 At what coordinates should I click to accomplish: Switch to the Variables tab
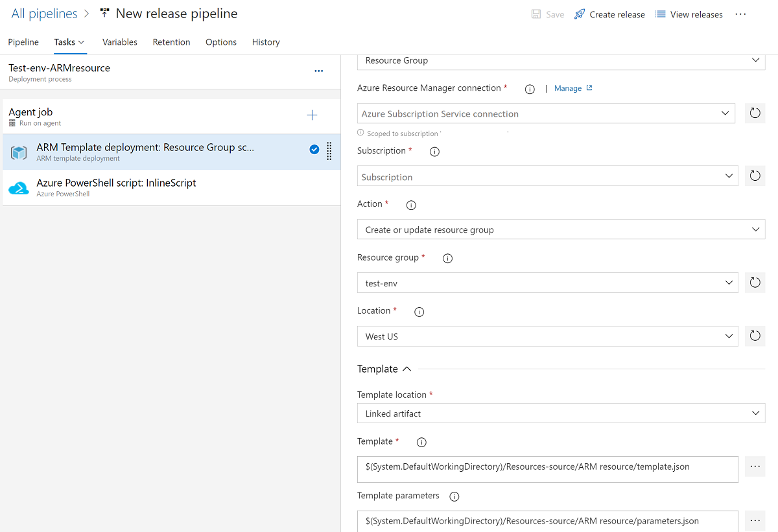[120, 42]
